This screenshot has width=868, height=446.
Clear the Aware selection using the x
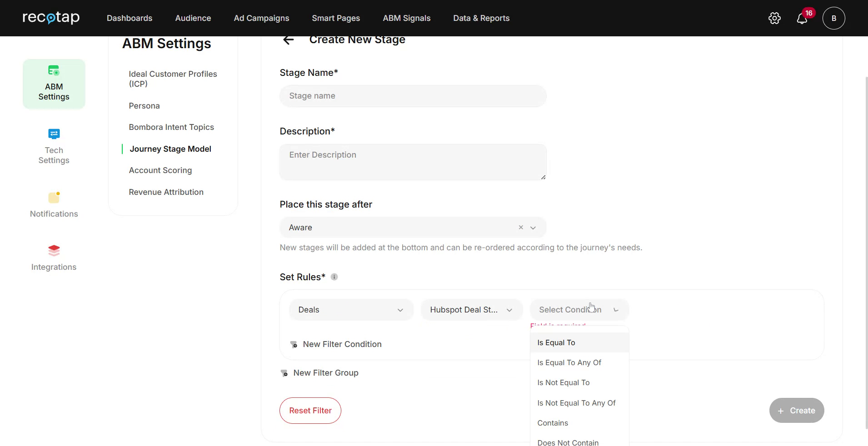coord(520,228)
